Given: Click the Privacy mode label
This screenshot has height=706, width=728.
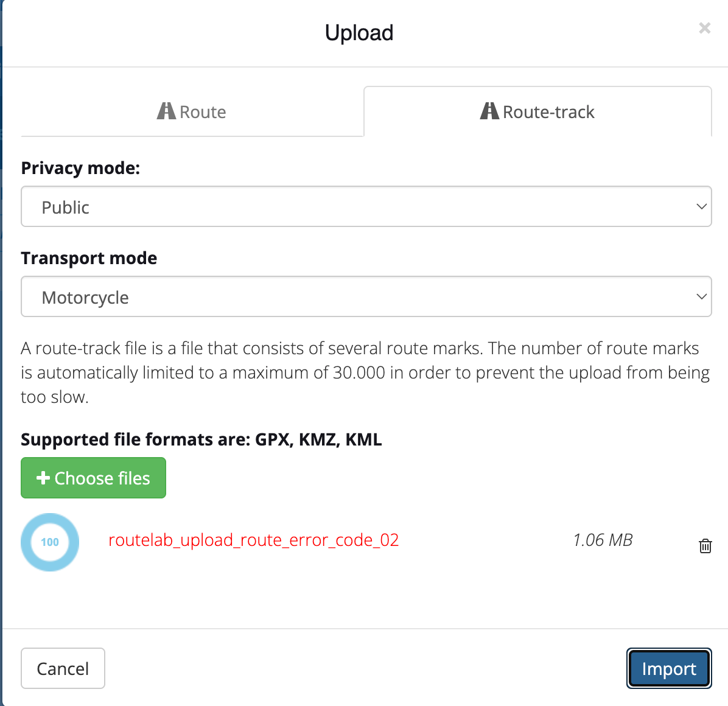Looking at the screenshot, I should click(80, 168).
